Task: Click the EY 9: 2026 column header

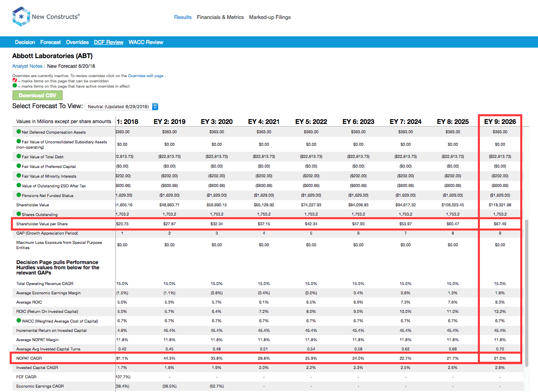Action: [500, 122]
